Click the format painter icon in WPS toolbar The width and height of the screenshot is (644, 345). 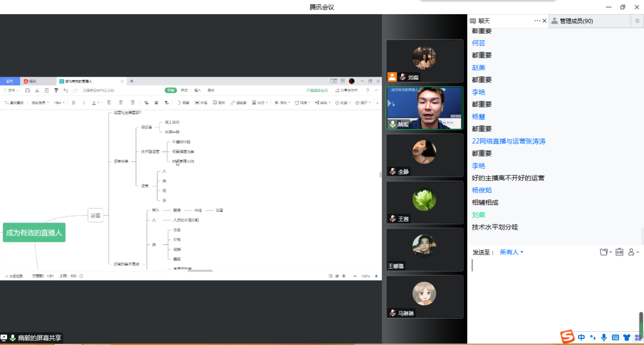(x=56, y=90)
